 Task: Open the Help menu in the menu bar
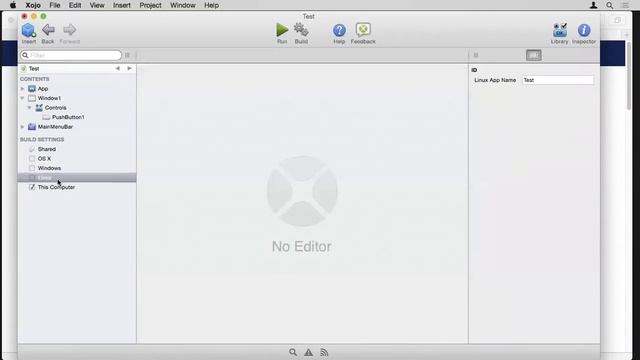tap(211, 5)
